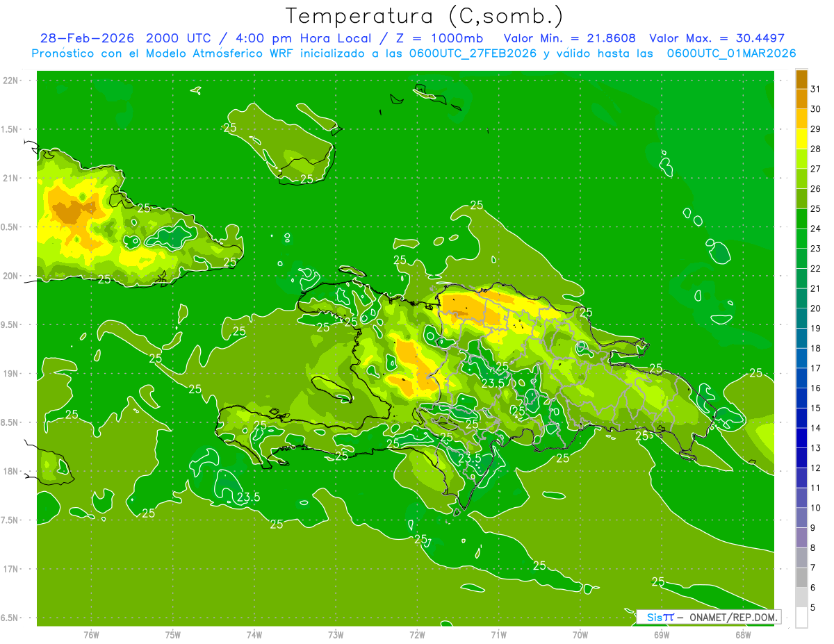Pick the orange swatch between legend 30 and 31
The height and width of the screenshot is (644, 834).
[x=801, y=98]
